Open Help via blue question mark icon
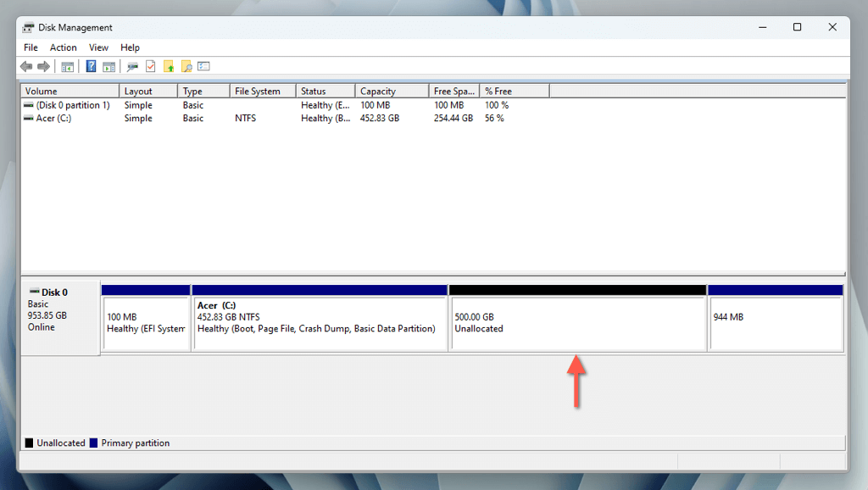 click(x=92, y=66)
